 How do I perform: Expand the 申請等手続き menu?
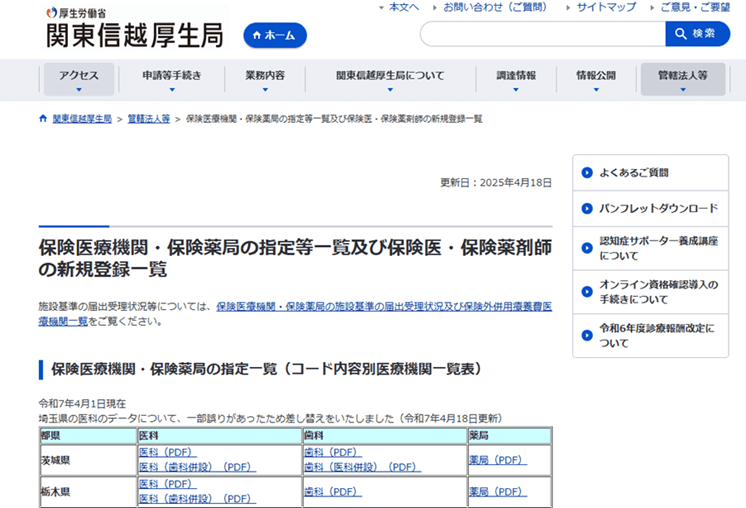click(x=171, y=79)
